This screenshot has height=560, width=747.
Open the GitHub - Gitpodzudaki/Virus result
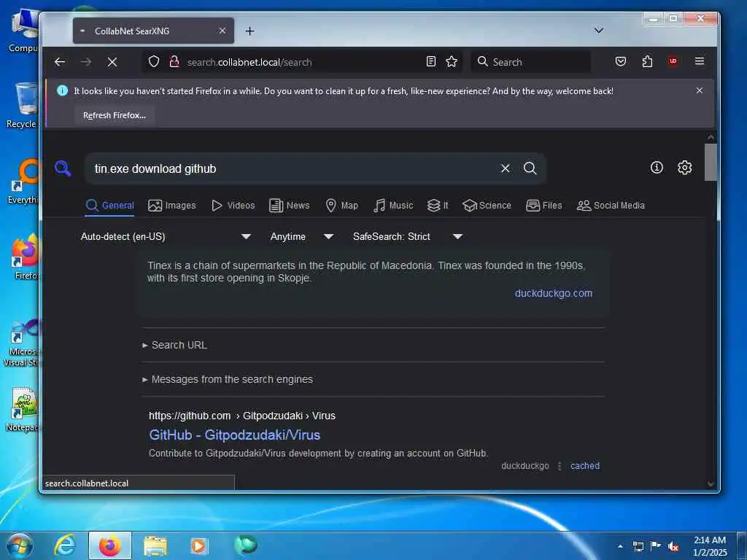pyautogui.click(x=235, y=435)
